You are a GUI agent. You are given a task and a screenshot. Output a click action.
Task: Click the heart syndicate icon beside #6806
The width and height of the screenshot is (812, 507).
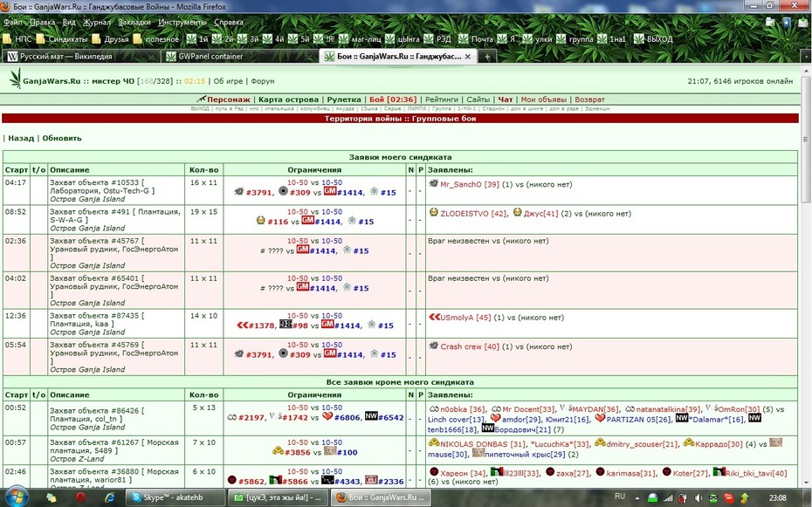tap(327, 416)
